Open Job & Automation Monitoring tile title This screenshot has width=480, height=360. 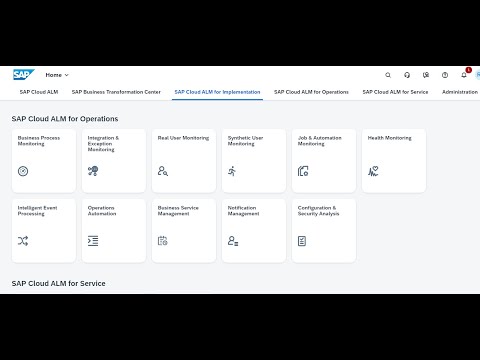point(319,141)
